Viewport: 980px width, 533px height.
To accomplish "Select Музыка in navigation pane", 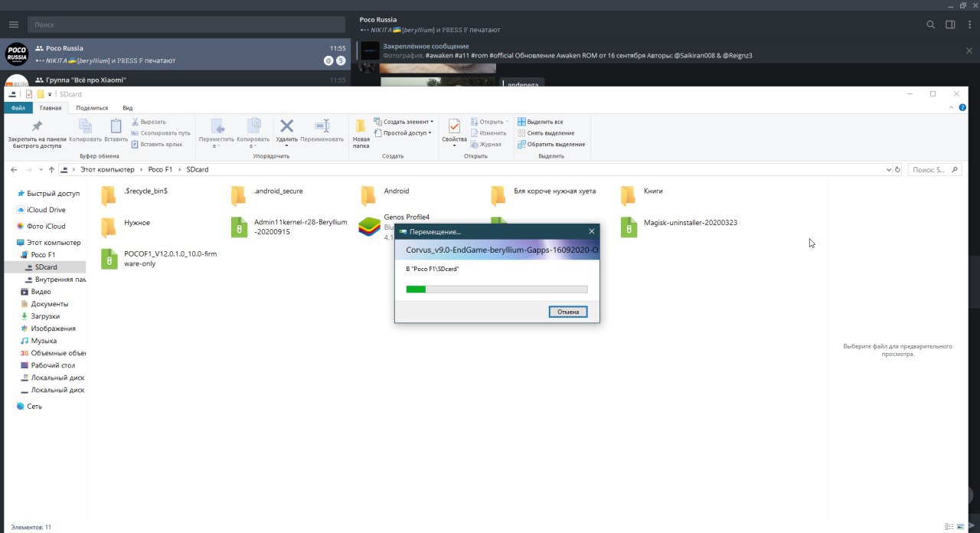I will [x=44, y=341].
